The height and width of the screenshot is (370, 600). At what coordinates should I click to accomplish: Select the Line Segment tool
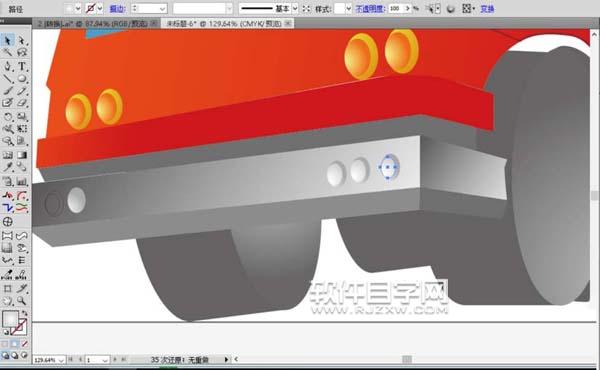[8, 79]
